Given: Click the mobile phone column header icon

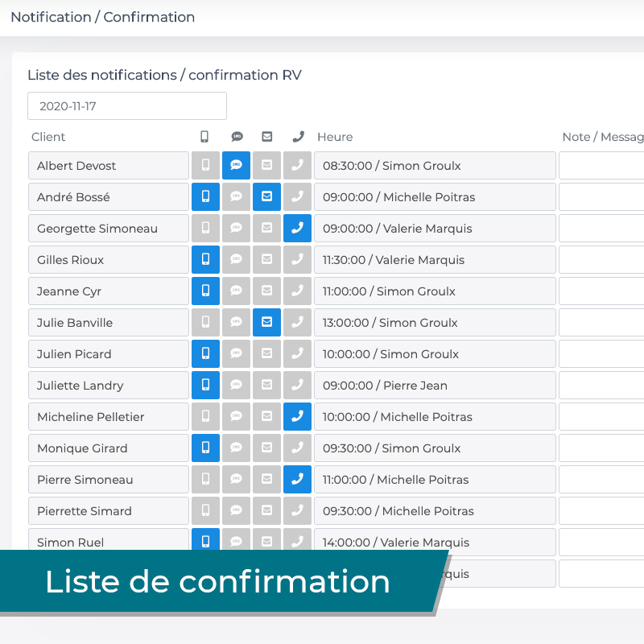Looking at the screenshot, I should [204, 137].
